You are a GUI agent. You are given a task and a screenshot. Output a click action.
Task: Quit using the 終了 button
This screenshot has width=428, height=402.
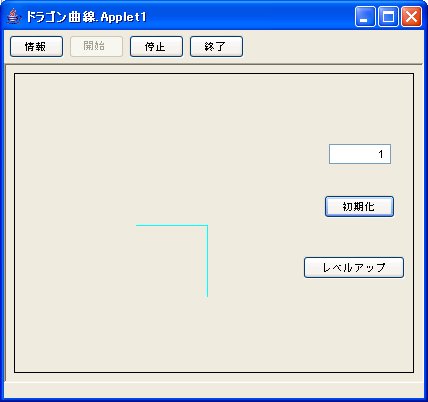pyautogui.click(x=216, y=47)
